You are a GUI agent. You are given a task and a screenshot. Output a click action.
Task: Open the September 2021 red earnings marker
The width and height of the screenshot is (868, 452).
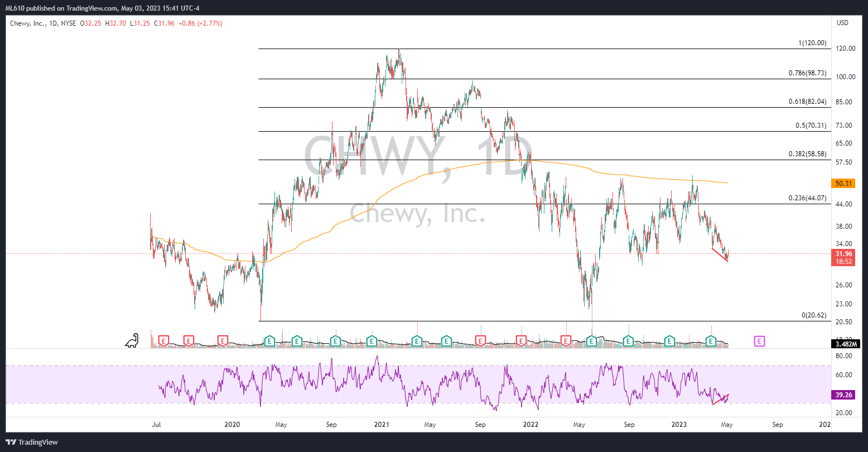(480, 340)
